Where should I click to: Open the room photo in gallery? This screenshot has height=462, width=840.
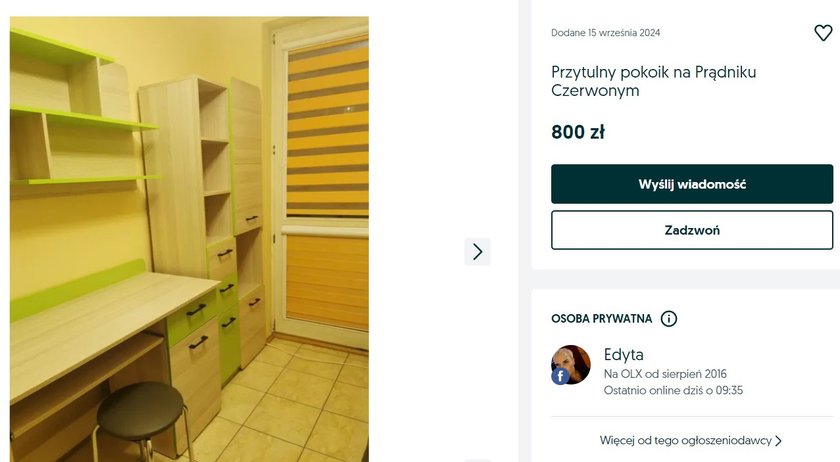[x=189, y=239]
